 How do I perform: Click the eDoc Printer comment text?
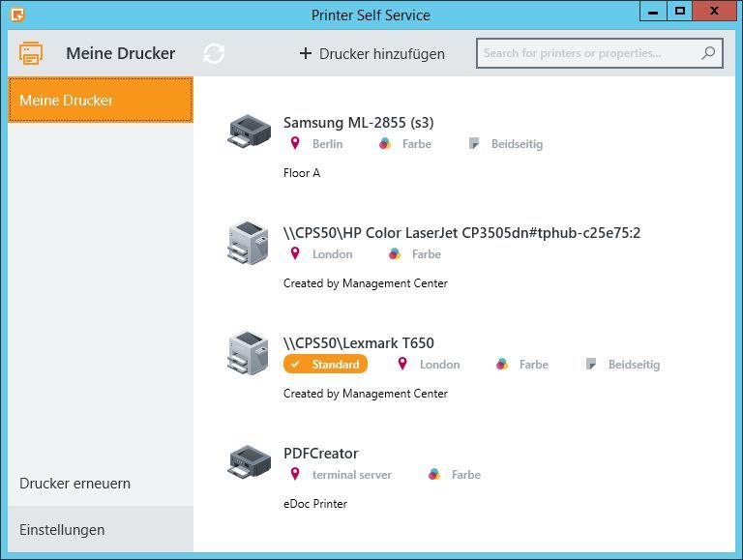tap(315, 504)
